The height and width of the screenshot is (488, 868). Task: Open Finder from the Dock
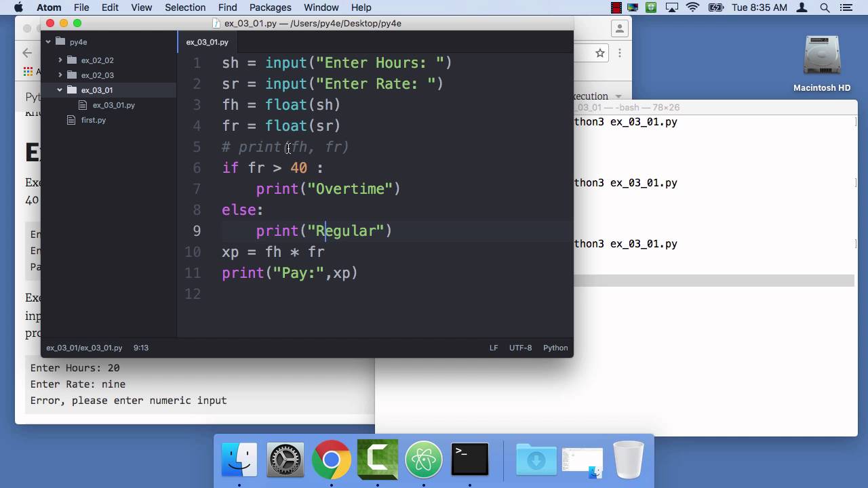pos(239,460)
